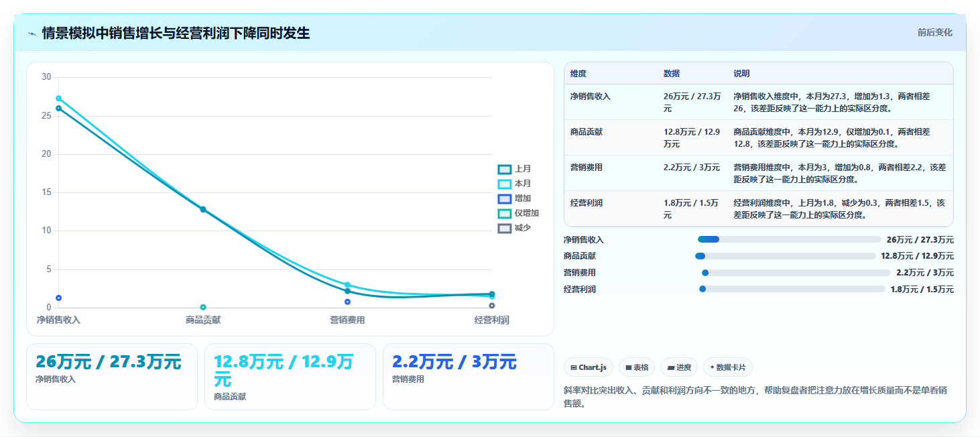Click the 进度 tag
Screen dimensions: 980x437
pos(679,367)
